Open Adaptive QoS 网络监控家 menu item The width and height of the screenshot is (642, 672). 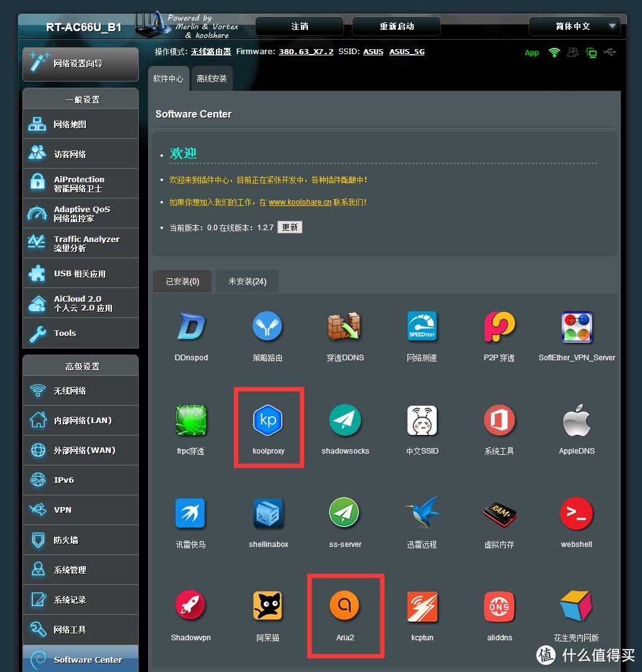[x=81, y=213]
